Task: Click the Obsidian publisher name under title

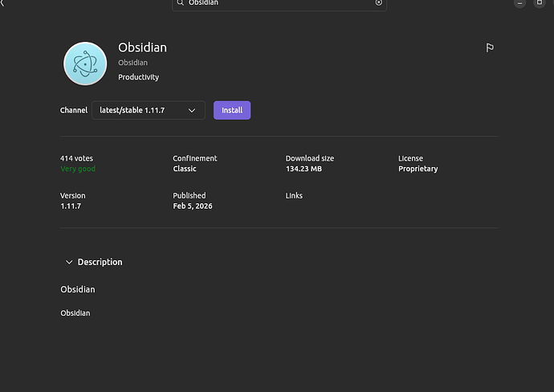Action: 132,63
